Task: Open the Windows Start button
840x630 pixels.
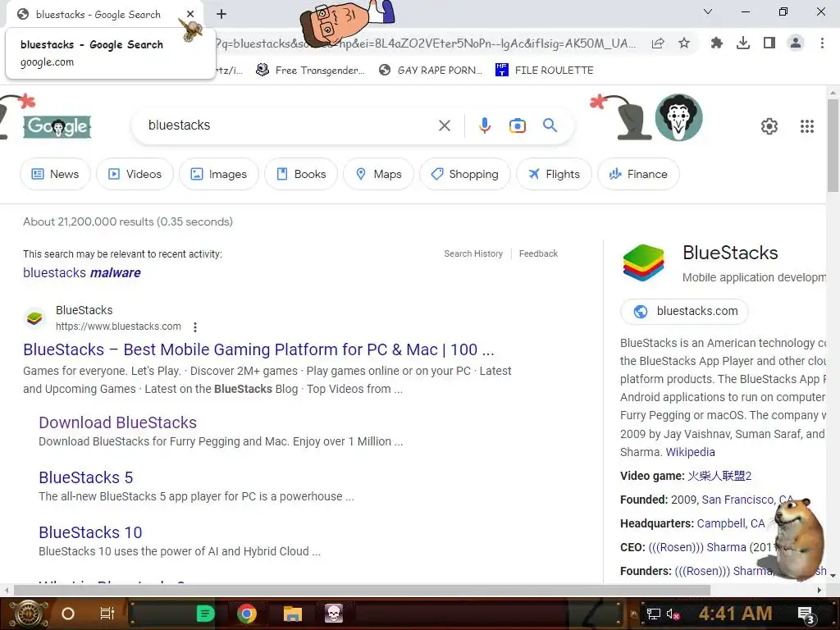Action: (x=29, y=614)
